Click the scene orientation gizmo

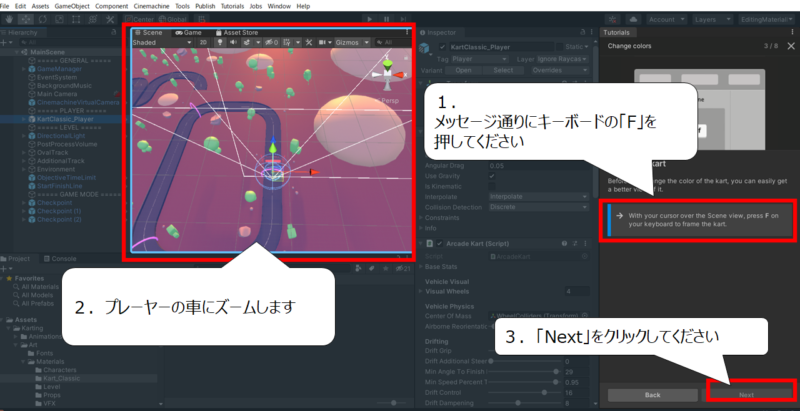[x=388, y=73]
